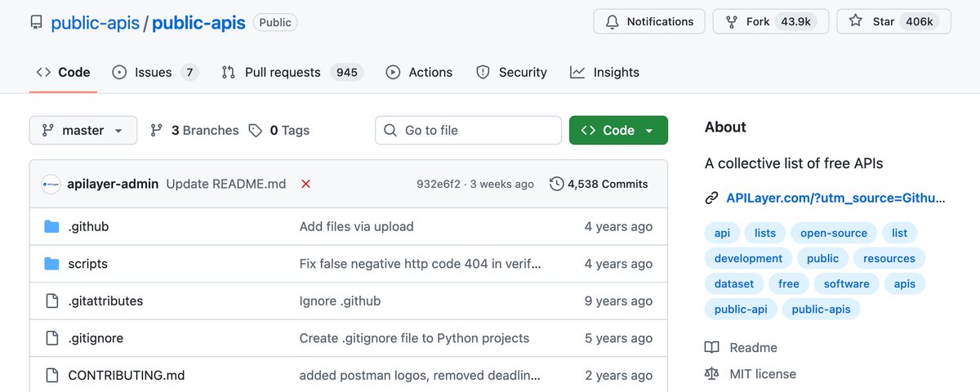Click the scripts folder icon
The width and height of the screenshot is (980, 392).
click(x=52, y=264)
